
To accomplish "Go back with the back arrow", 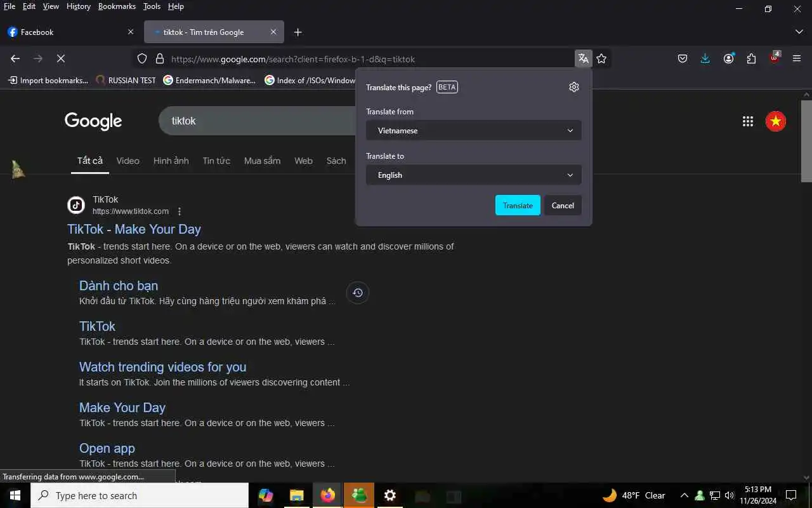I will tap(15, 58).
